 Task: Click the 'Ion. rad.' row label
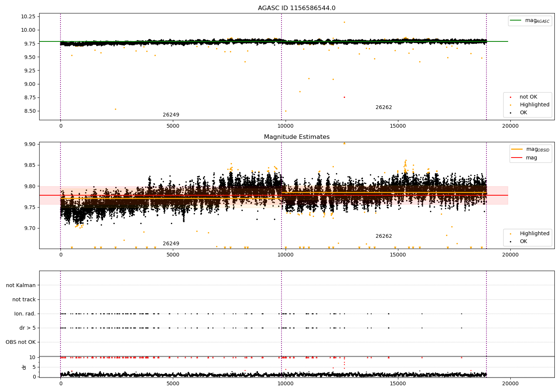click(25, 314)
